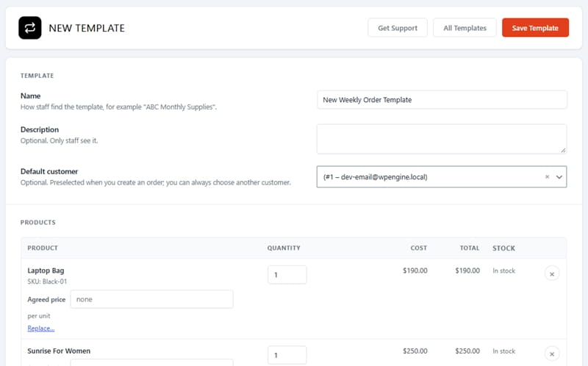
Task: Select the Sunrise For Women product name
Action: [59, 351]
